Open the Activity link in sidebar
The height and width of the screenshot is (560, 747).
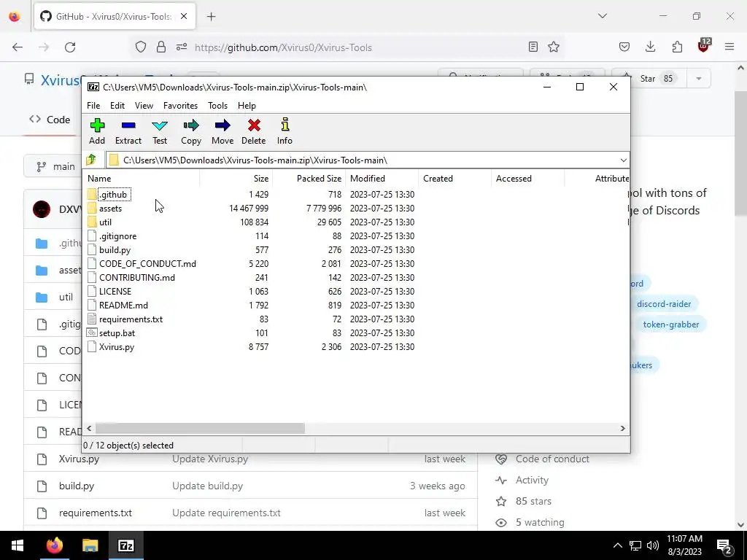pos(532,480)
